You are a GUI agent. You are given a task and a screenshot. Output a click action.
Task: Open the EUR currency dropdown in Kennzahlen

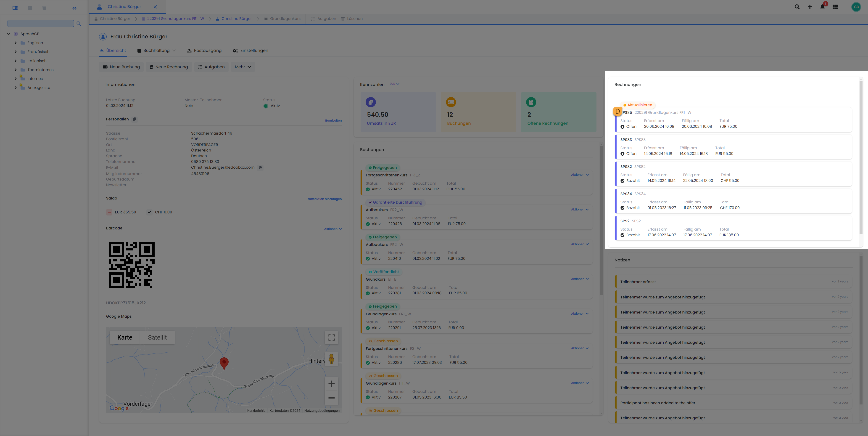394,84
